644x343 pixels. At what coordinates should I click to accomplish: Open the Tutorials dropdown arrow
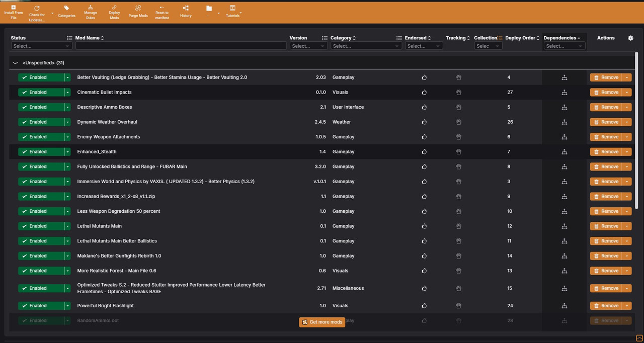click(x=240, y=13)
